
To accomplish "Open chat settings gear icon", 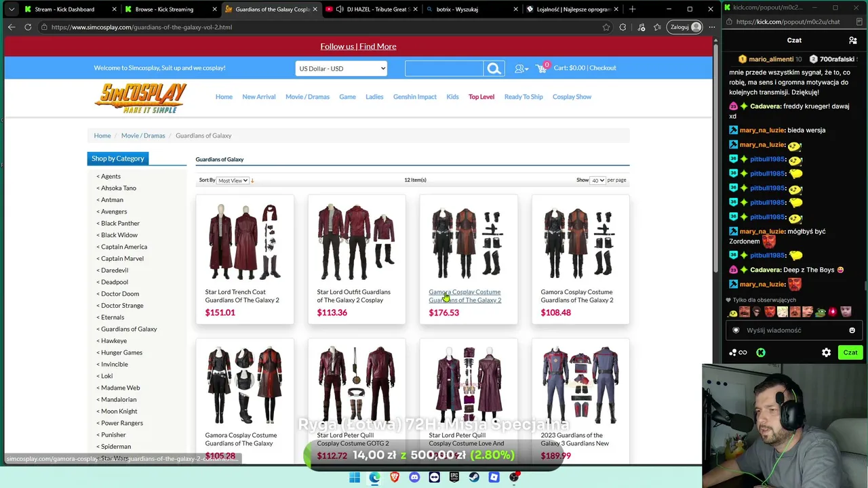I will click(x=826, y=352).
